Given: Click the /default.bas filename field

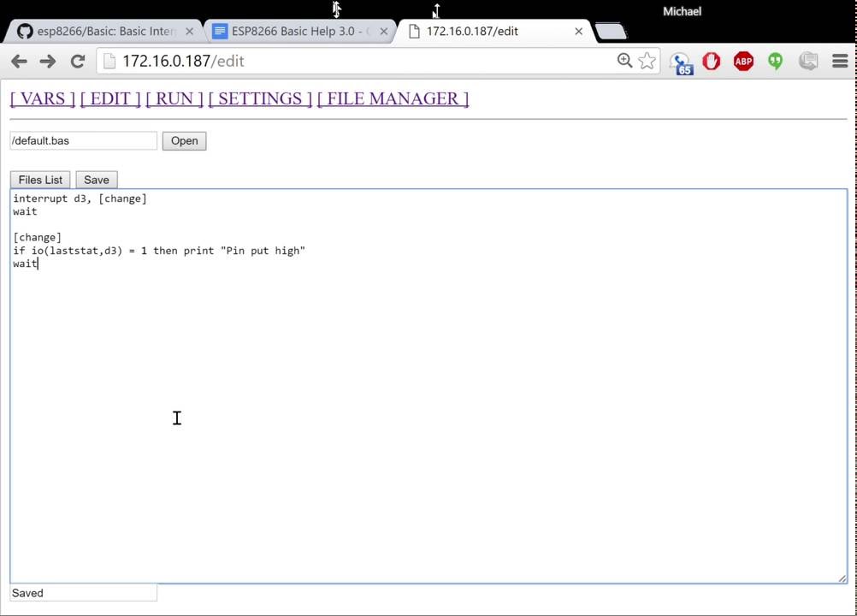Looking at the screenshot, I should tap(84, 141).
